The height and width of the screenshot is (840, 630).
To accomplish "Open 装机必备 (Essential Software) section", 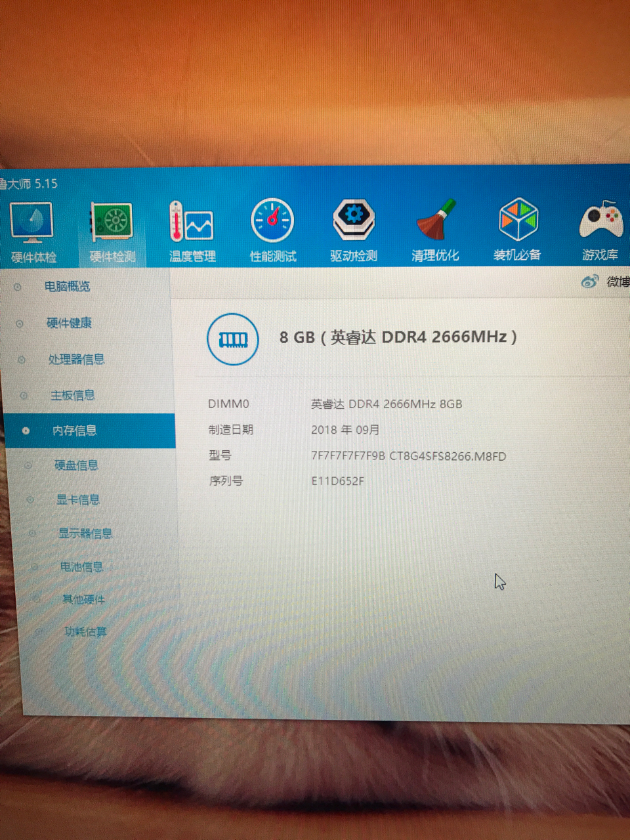I will [x=518, y=226].
